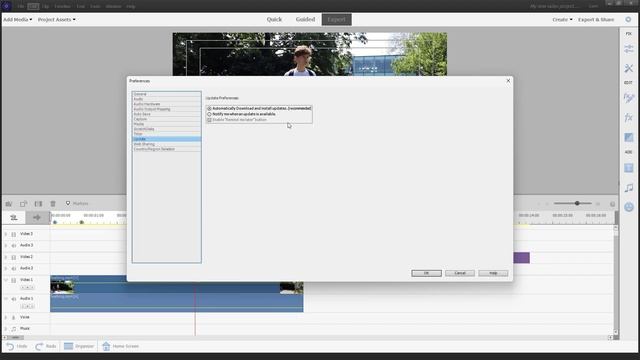Open the Music note panel icon
Viewport: 640px width, 360px height.
click(629, 188)
